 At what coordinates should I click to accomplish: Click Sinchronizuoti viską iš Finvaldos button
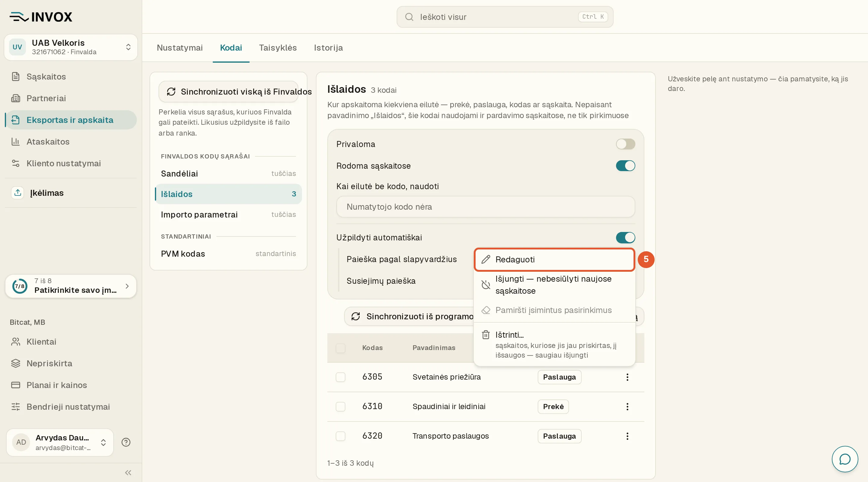[228, 91]
